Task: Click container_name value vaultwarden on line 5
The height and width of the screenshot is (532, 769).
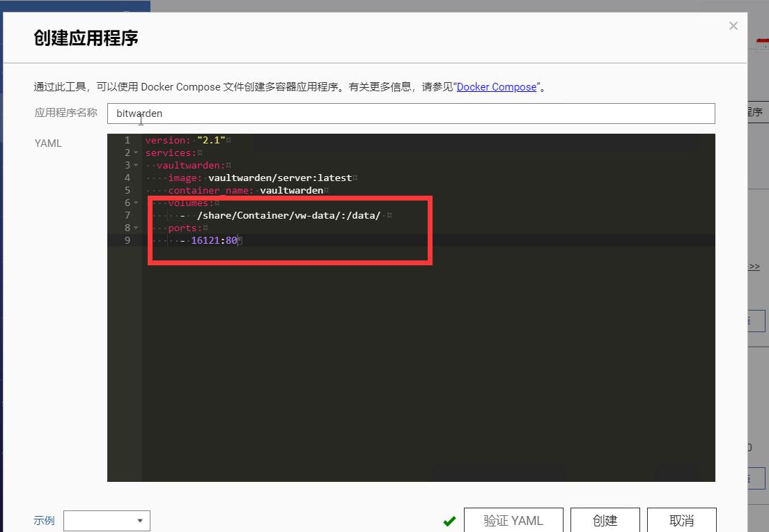Action: pos(291,190)
